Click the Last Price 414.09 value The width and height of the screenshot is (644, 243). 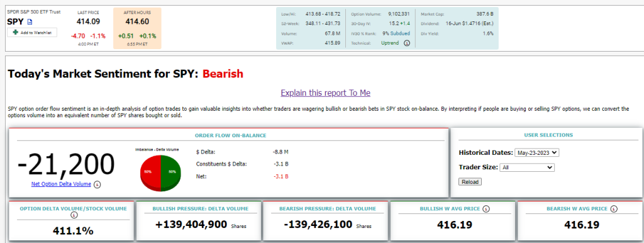[88, 22]
